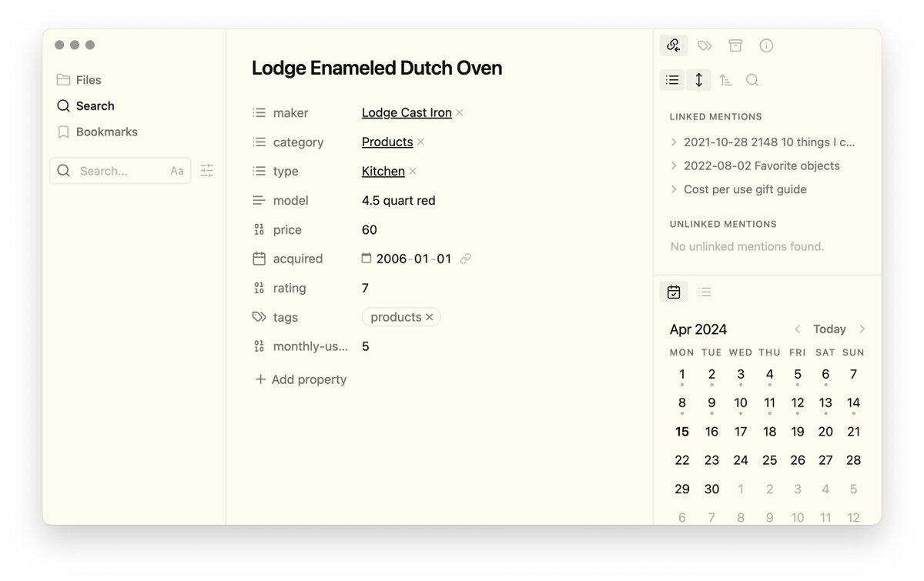924x581 pixels.
Task: Open the Products category link
Action: [387, 142]
